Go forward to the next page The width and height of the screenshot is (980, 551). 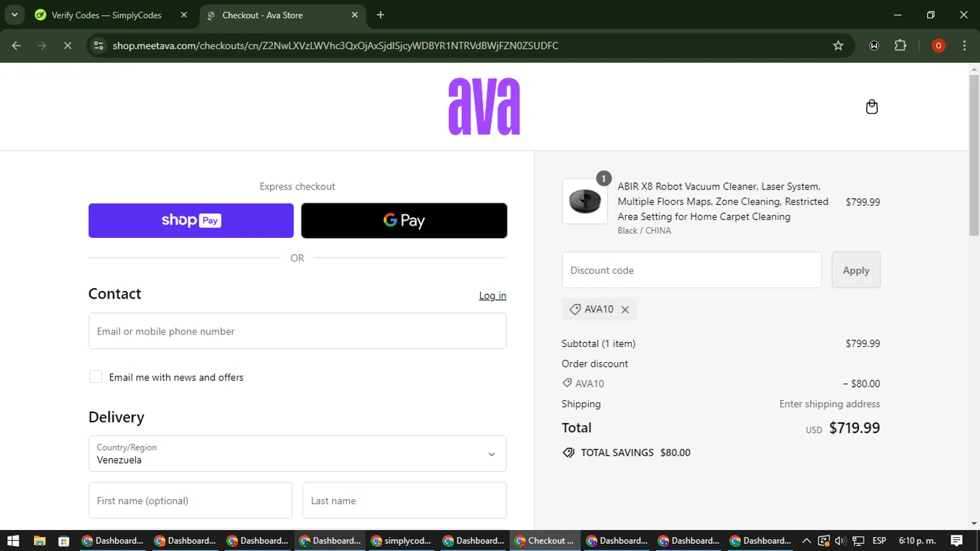pyautogui.click(x=42, y=45)
